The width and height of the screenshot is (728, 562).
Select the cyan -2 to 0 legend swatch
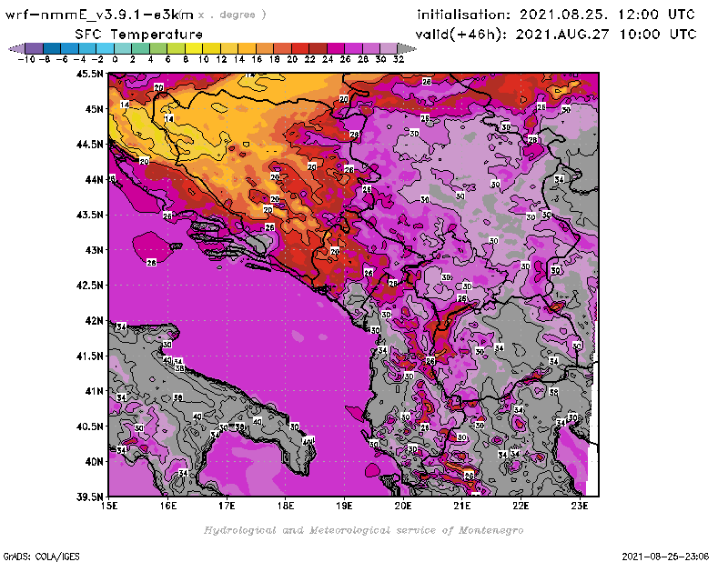(x=105, y=48)
